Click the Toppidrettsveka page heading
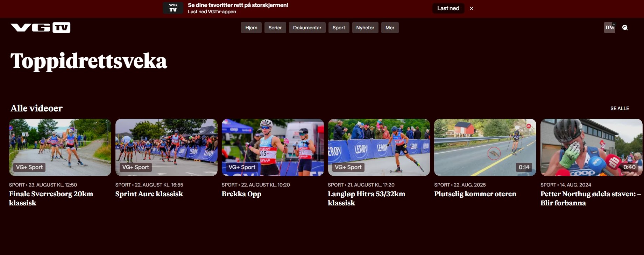644x255 pixels. (89, 61)
